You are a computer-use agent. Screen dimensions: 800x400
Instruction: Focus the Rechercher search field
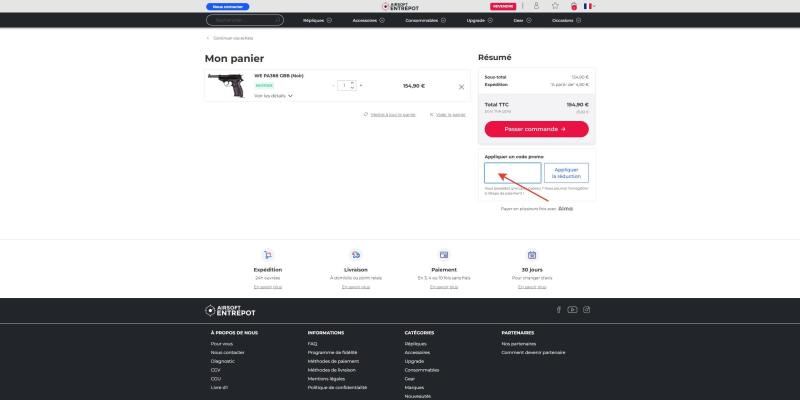click(x=245, y=20)
